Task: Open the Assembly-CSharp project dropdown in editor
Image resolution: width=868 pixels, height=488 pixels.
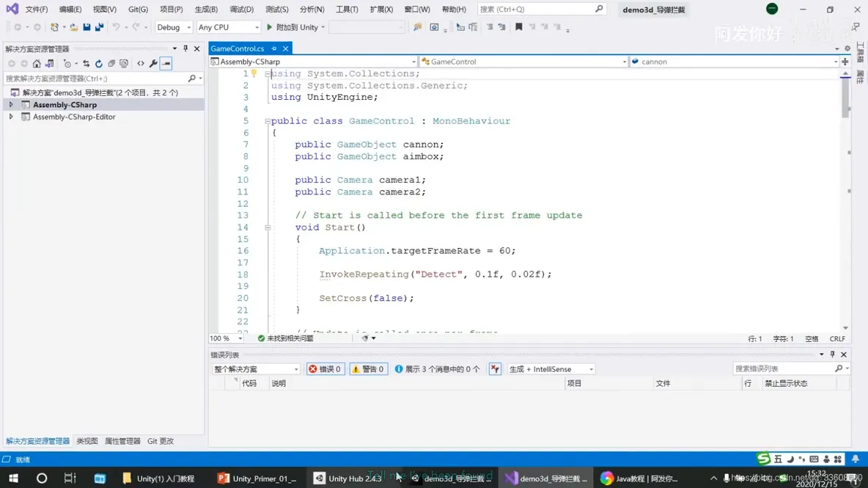Action: tap(313, 62)
